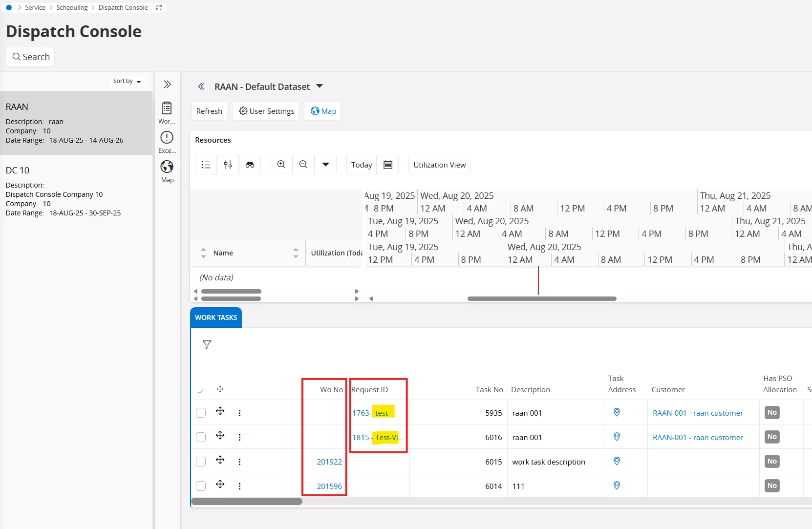Sort resources by Name column
Image resolution: width=812 pixels, height=529 pixels.
coord(223,253)
